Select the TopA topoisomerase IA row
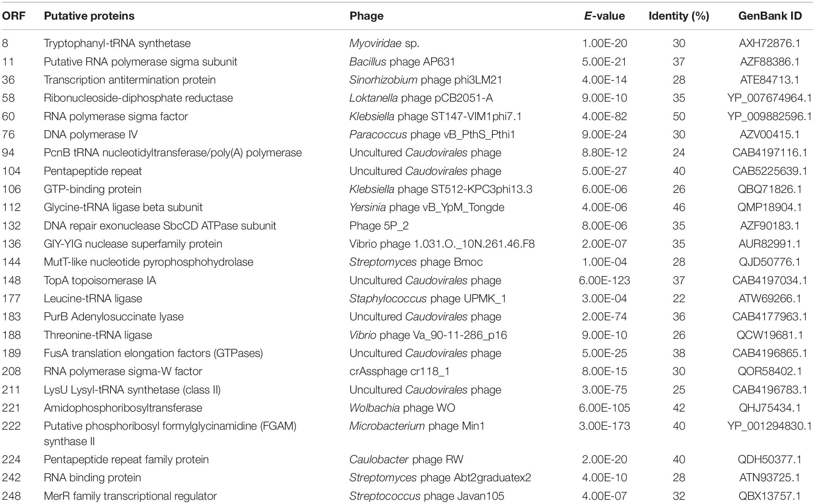The width and height of the screenshot is (815, 504). pyautogui.click(x=407, y=280)
